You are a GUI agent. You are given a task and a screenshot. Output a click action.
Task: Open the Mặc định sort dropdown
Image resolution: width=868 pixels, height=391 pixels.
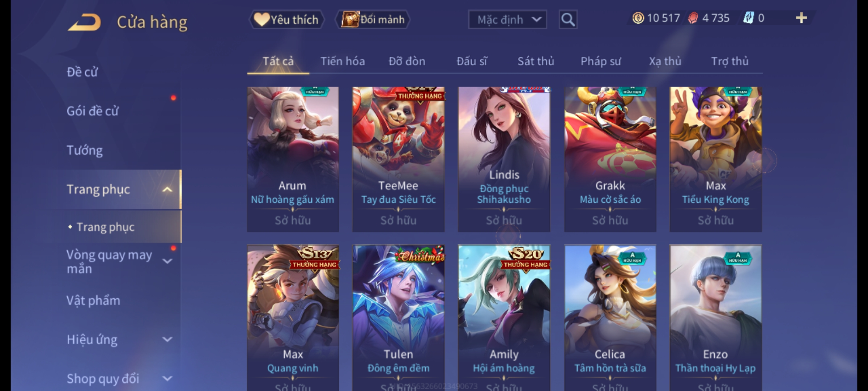[507, 20]
